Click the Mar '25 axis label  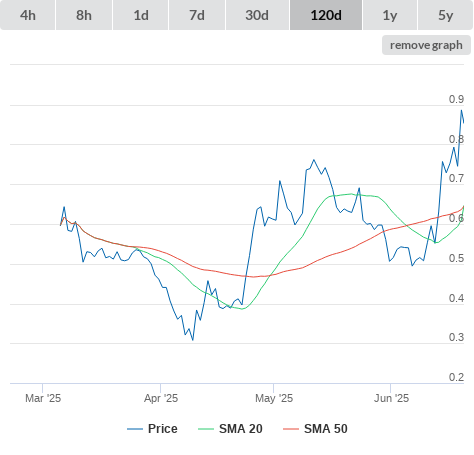43,398
